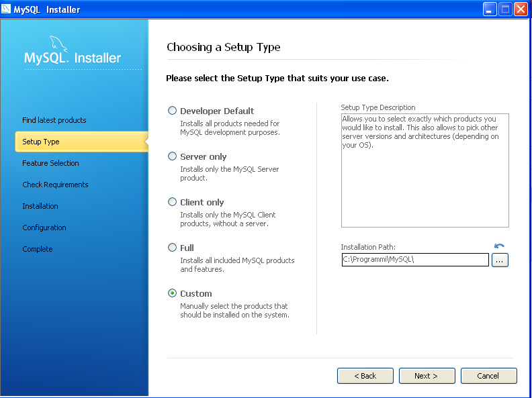Image resolution: width=532 pixels, height=398 pixels.
Task: Go back with the Back button
Action: tap(365, 376)
